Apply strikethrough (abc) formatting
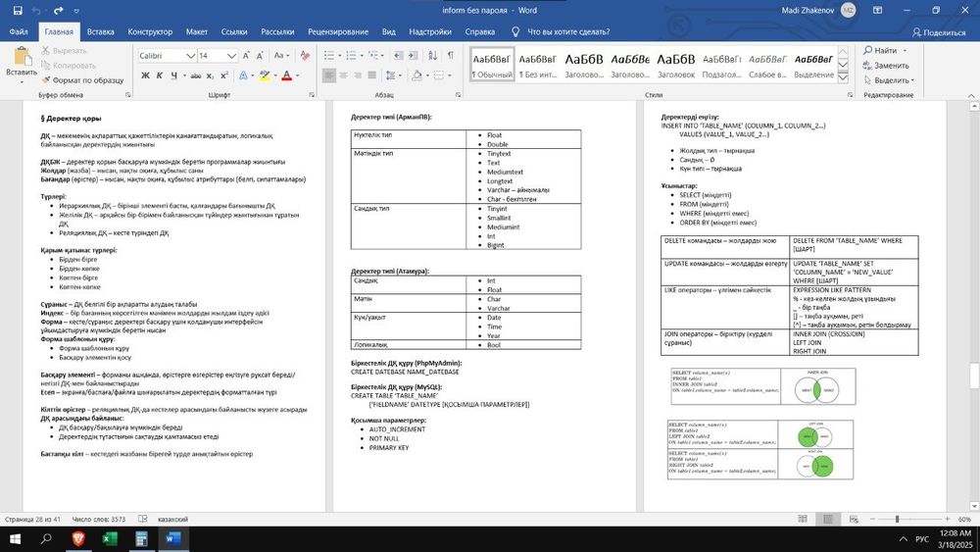 coord(196,75)
